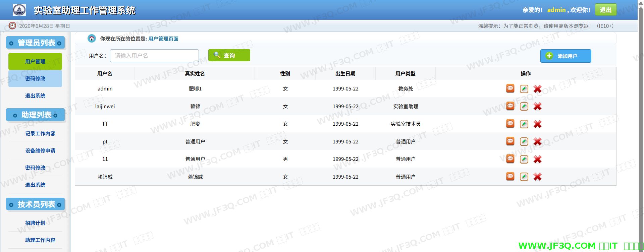Click the edit pencil icon for laijinwei
Viewport: 644px width, 252px height.
524,107
